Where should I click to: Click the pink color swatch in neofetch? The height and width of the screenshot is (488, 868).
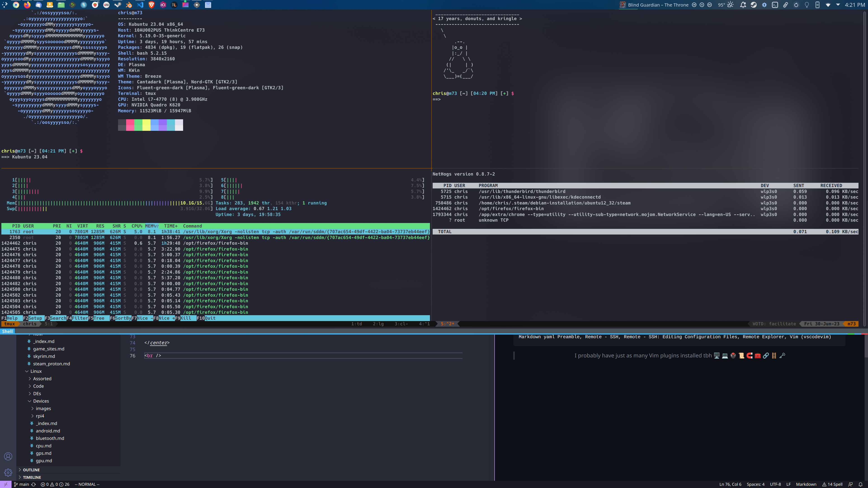tap(130, 125)
